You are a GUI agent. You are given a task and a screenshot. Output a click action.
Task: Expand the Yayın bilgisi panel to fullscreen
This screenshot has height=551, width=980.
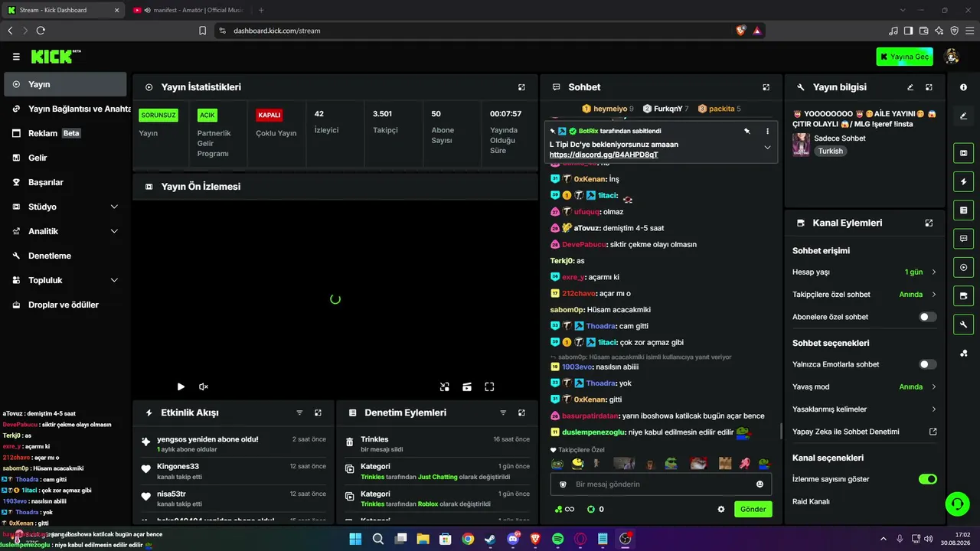[x=929, y=87]
